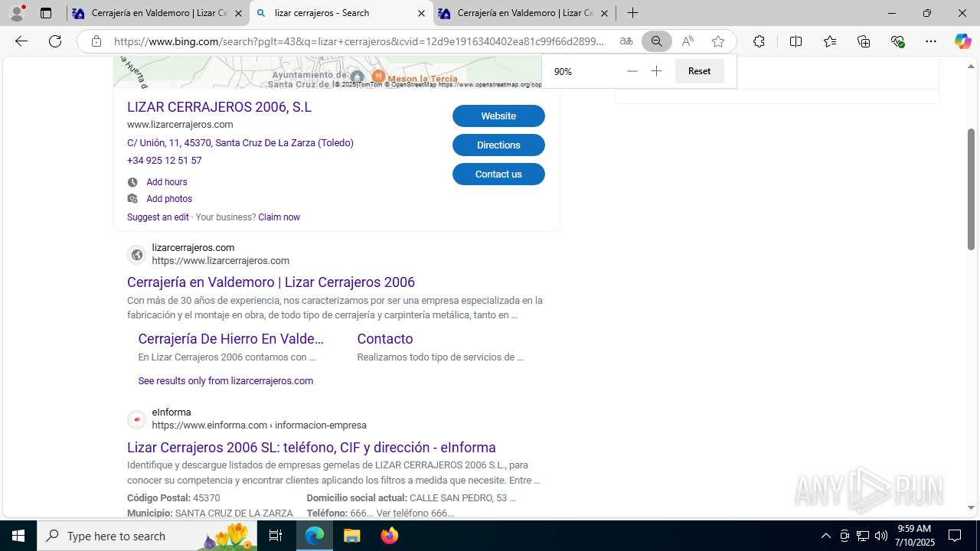View site information lock icon
The height and width of the screenshot is (551, 980).
[96, 41]
